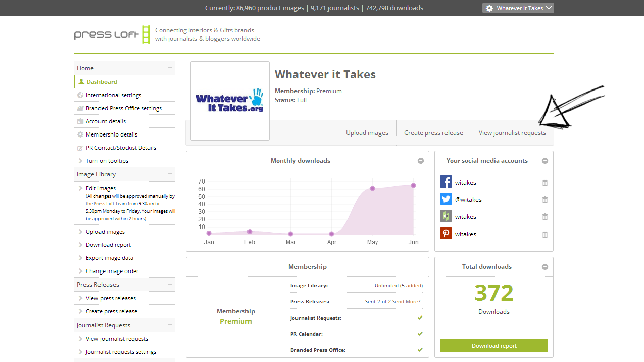Click the Whatever It Takes.org logo thumbnail
This screenshot has height=362, width=644.
[x=230, y=101]
